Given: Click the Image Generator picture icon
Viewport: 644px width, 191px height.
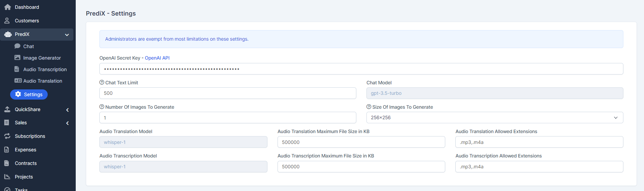Looking at the screenshot, I should coord(18,58).
